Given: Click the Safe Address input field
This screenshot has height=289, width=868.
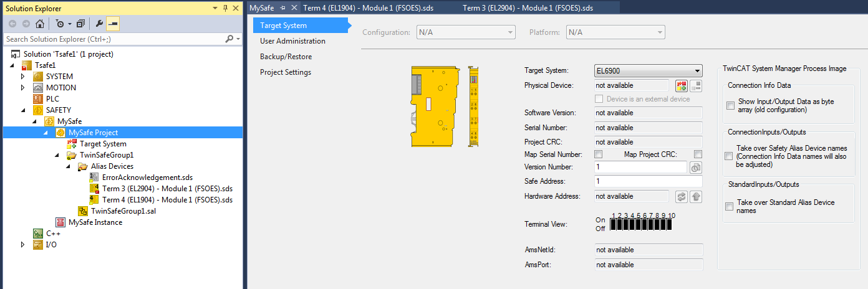Looking at the screenshot, I should tap(647, 181).
